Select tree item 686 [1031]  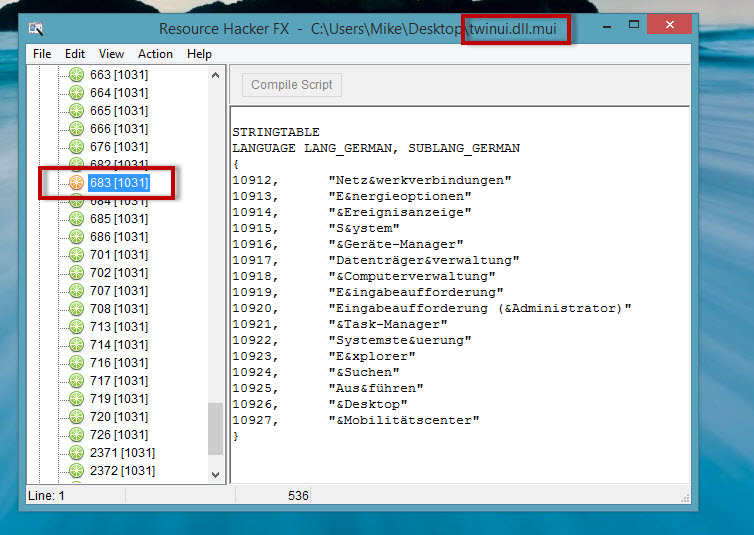pos(119,236)
